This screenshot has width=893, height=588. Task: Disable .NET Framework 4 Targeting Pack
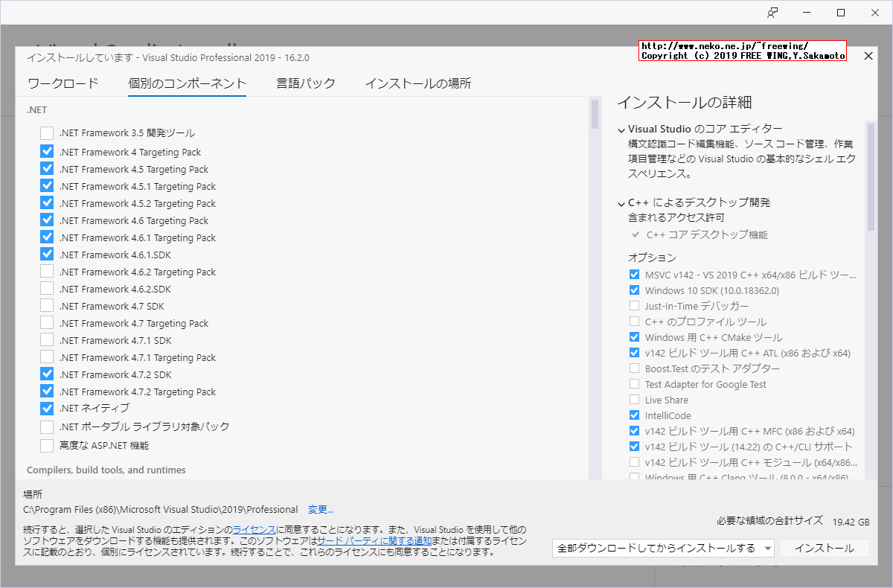coord(47,151)
